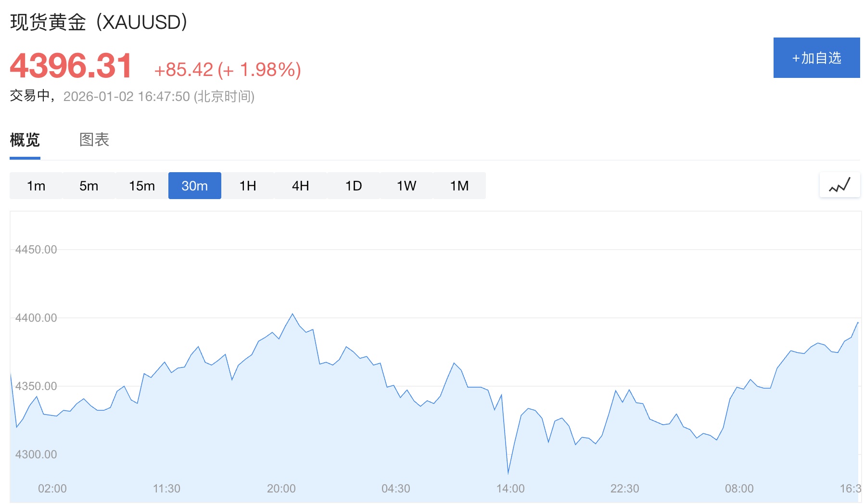Click the 08:00 time axis label

point(739,489)
